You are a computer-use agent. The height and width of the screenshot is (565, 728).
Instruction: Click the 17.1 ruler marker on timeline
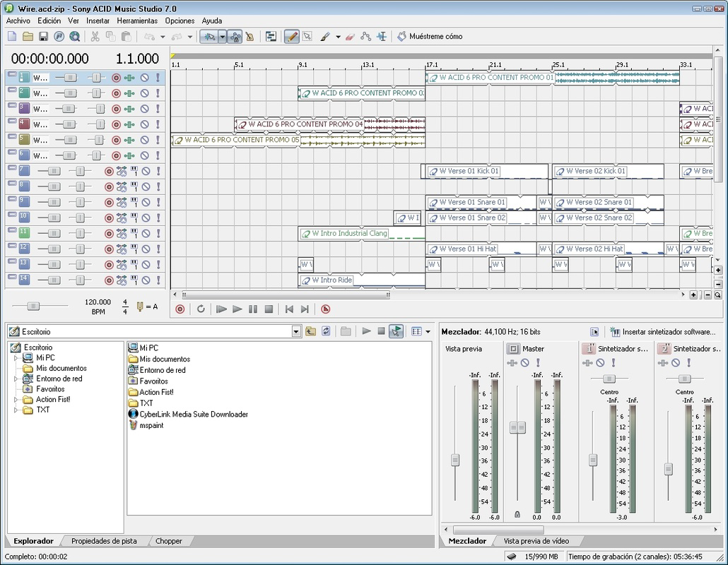(432, 65)
